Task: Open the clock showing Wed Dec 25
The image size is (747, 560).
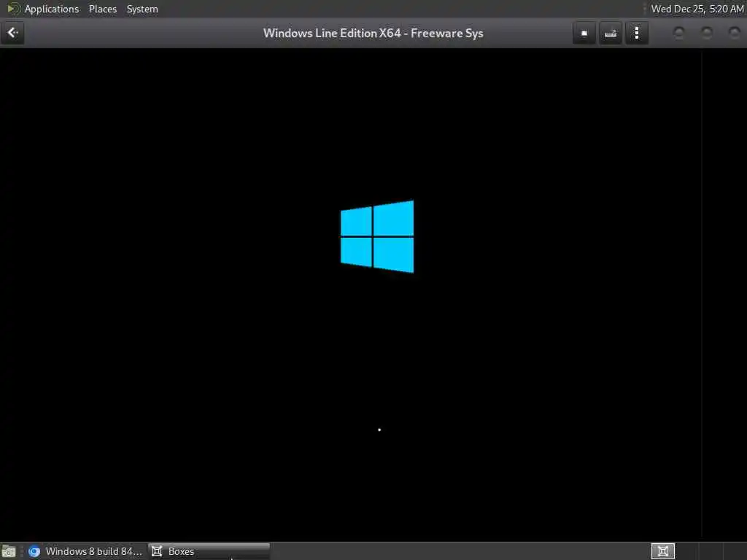Action: [x=697, y=9]
